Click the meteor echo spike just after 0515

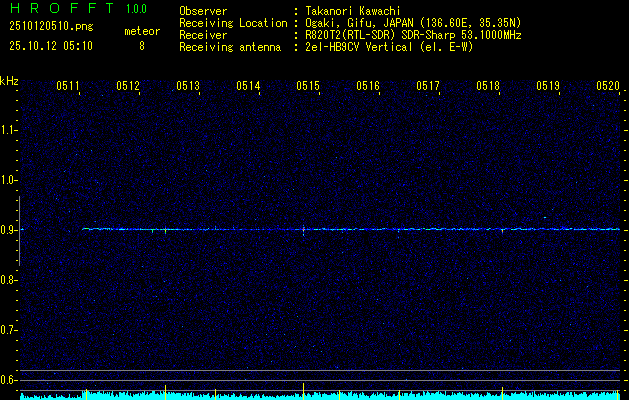pos(303,230)
